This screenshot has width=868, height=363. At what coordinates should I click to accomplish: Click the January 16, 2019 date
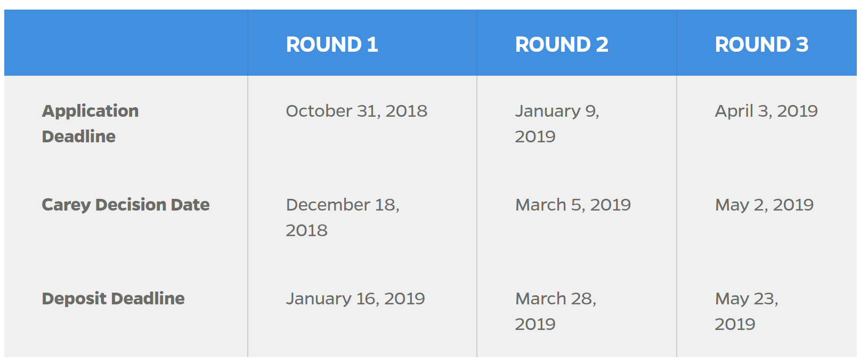(355, 299)
